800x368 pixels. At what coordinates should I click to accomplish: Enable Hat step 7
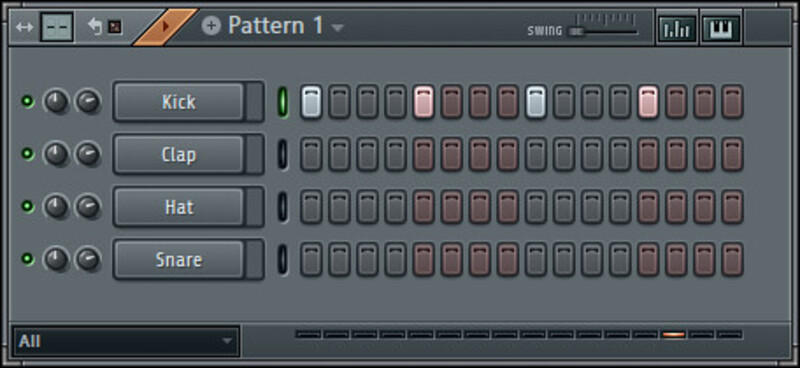(x=480, y=207)
